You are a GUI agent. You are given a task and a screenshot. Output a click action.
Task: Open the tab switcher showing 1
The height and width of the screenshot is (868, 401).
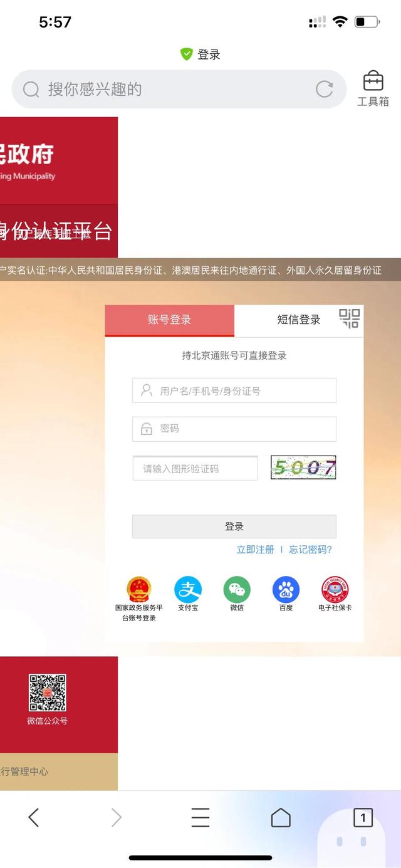click(x=363, y=817)
